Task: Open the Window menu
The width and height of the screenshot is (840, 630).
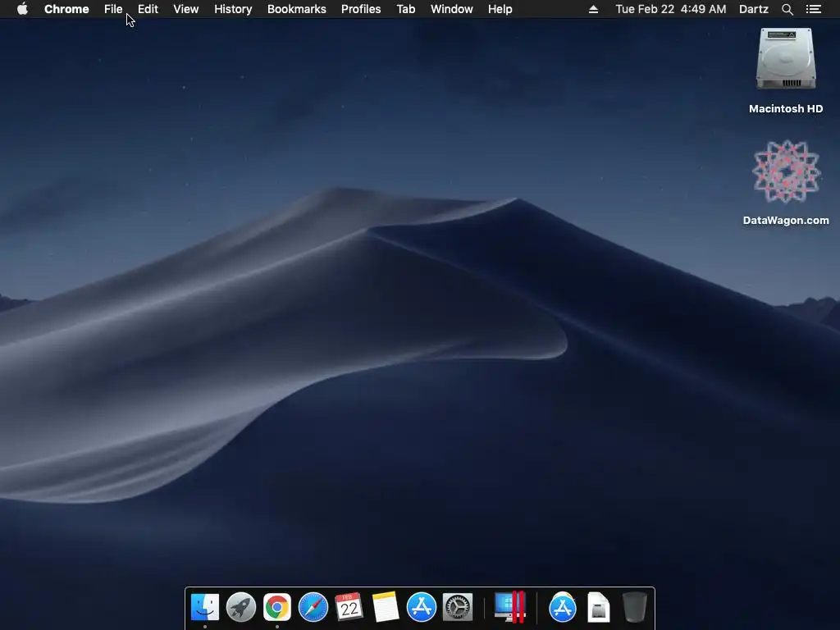Action: tap(452, 9)
